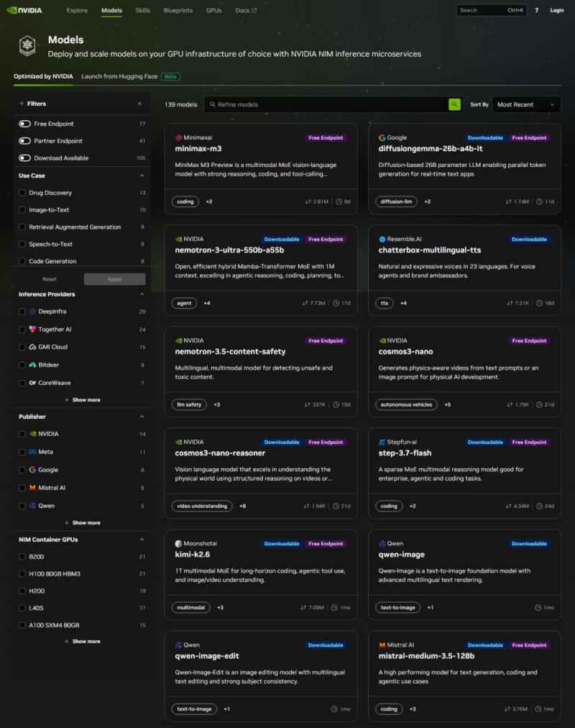Click the Minimaxai publisher logo on minimax-m3 card
Screen dimensions: 575x728
(x=178, y=137)
